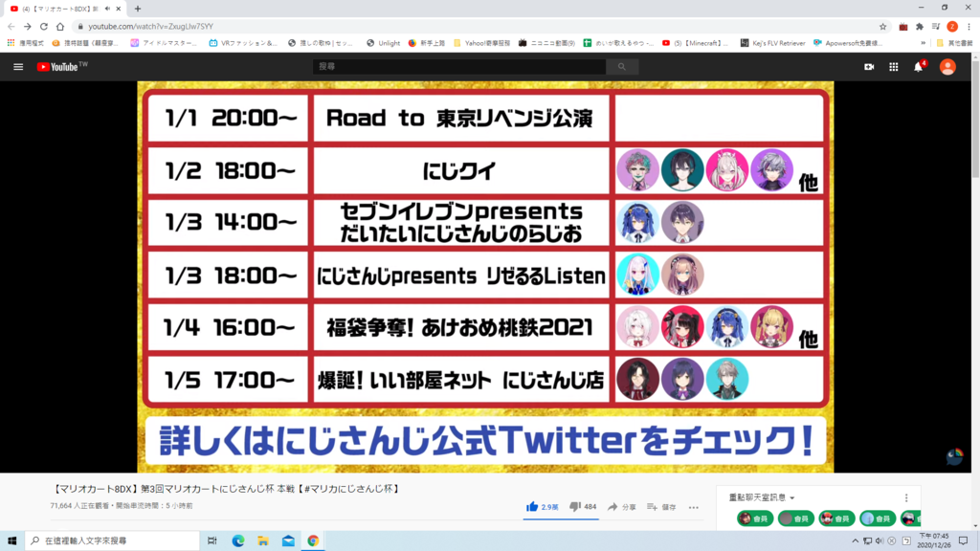The width and height of the screenshot is (980, 551).
Task: Open the Windows action center
Action: coord(963,540)
